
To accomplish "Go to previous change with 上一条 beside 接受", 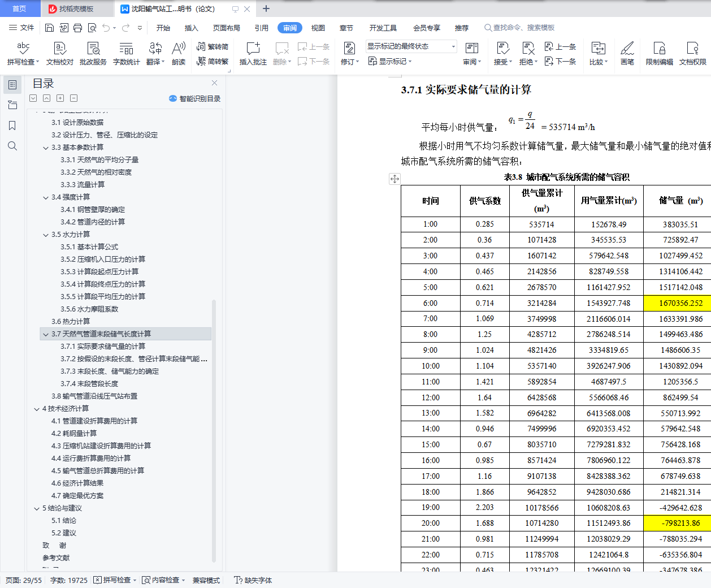I will point(560,46).
